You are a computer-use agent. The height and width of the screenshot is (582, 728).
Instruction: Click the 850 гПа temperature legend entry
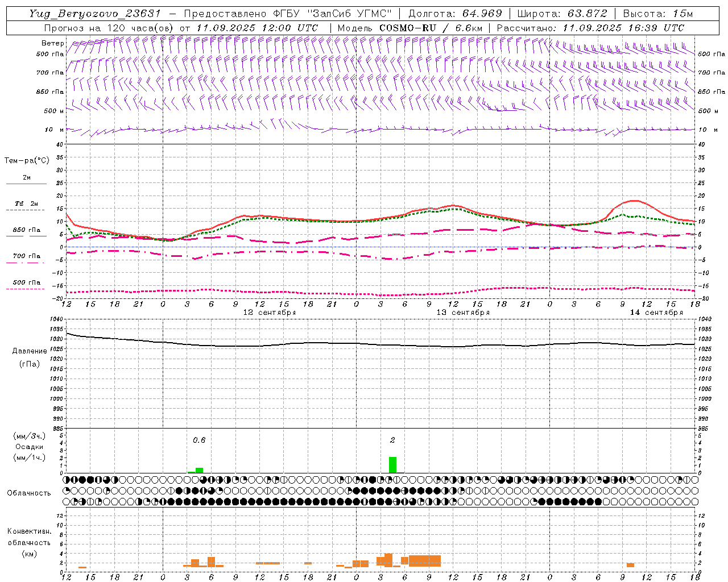[x=26, y=230]
